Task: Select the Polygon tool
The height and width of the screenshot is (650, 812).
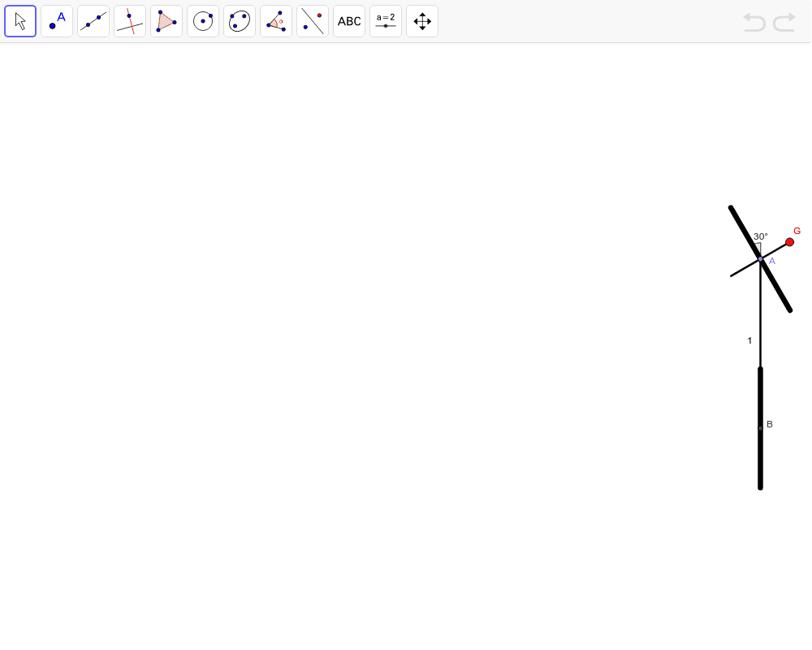Action: tap(166, 21)
